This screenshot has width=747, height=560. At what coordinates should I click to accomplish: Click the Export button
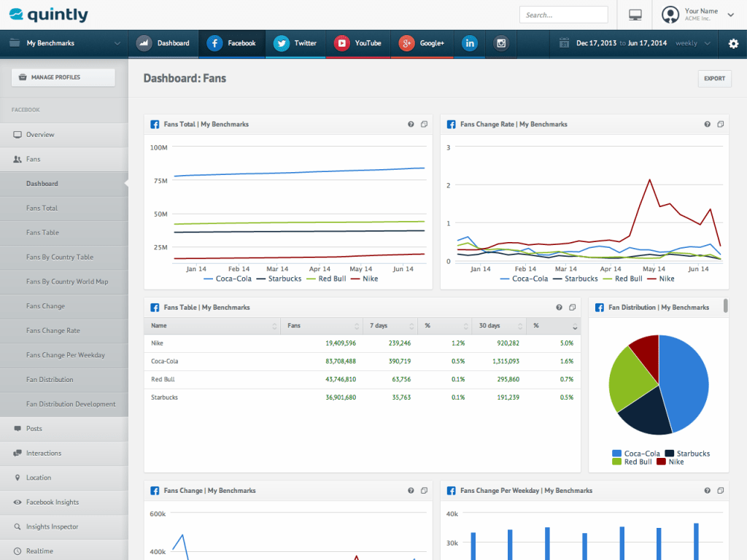click(x=714, y=79)
